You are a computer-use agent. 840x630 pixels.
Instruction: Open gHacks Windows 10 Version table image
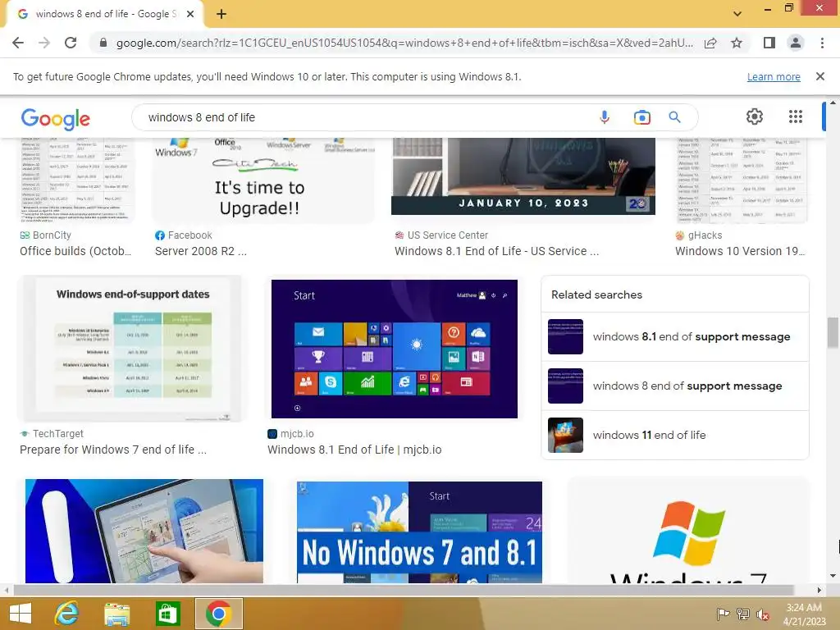[x=742, y=180]
